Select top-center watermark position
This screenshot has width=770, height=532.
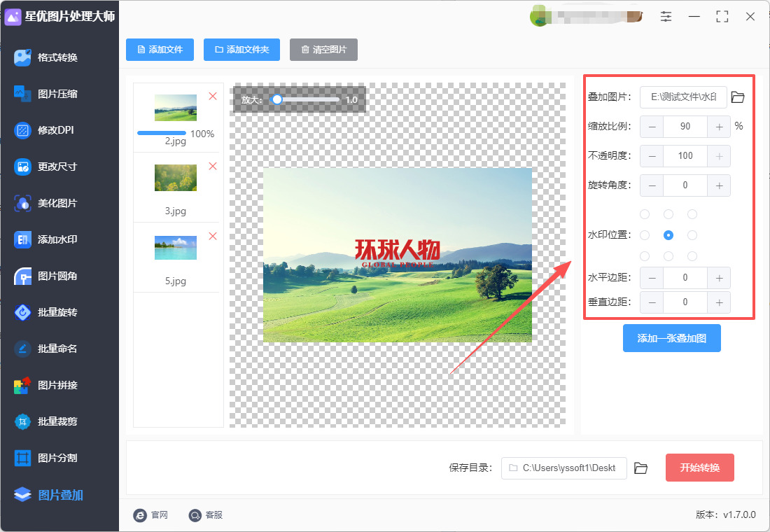tap(668, 214)
